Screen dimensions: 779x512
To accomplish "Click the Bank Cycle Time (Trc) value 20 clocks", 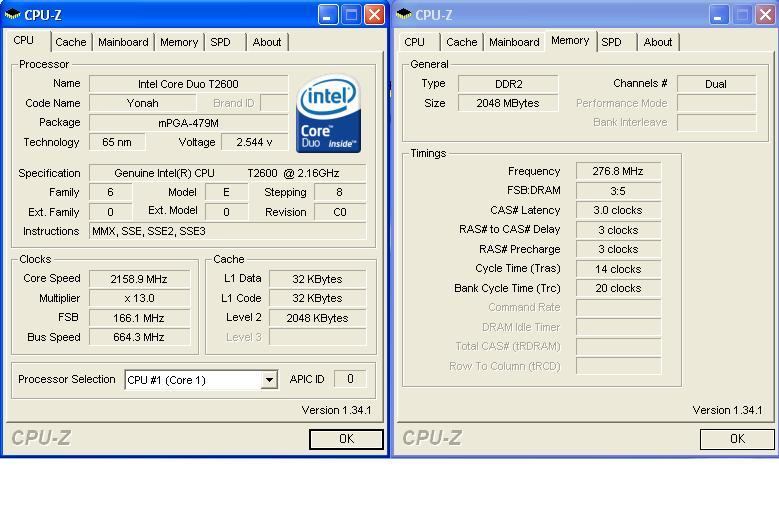I will click(x=618, y=288).
